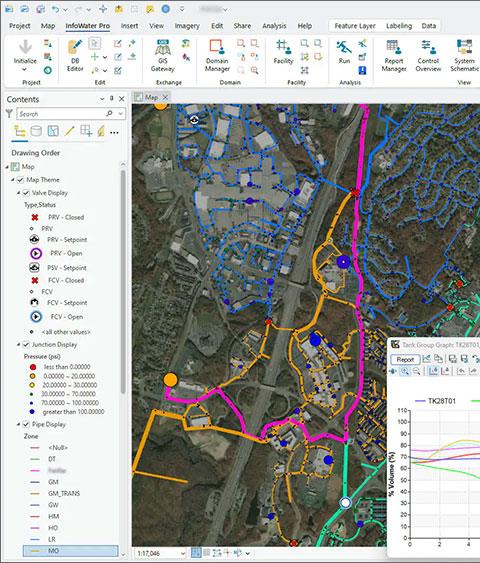Viewport: 480px width, 563px height.
Task: Open the Analysis ribbon tab
Action: click(x=274, y=26)
